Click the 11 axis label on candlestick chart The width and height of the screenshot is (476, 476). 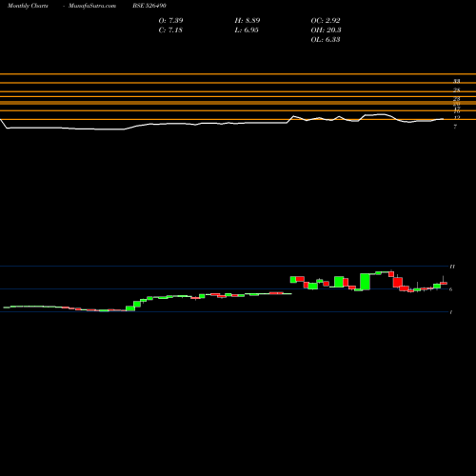click(452, 267)
